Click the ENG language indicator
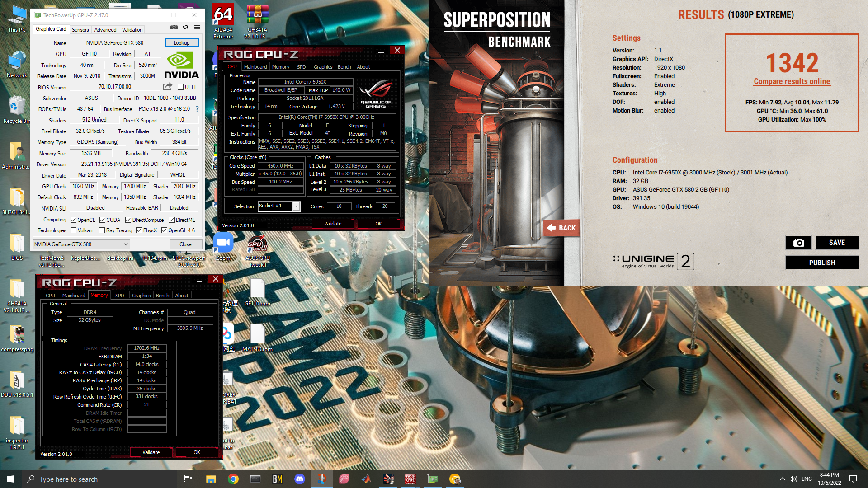The height and width of the screenshot is (488, 868). click(x=807, y=479)
